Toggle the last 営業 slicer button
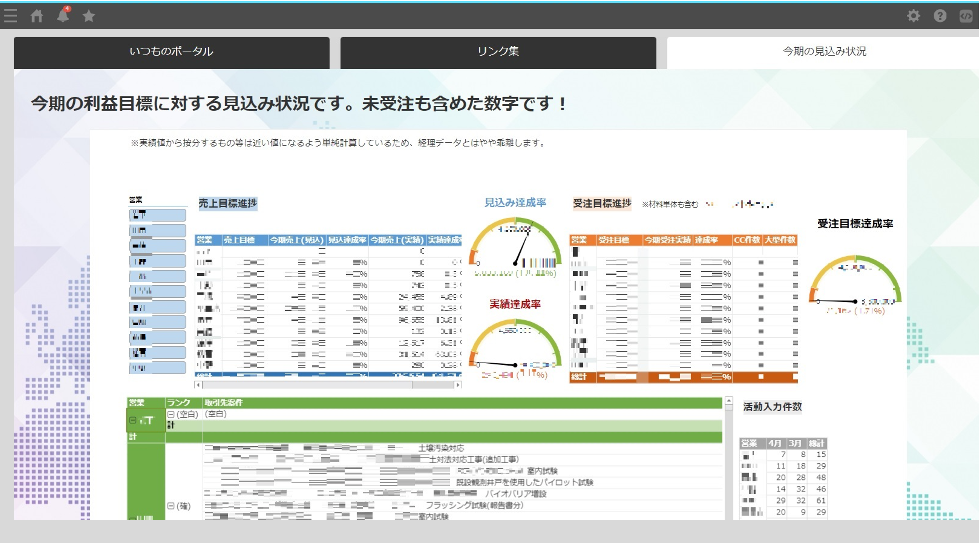 click(x=158, y=368)
